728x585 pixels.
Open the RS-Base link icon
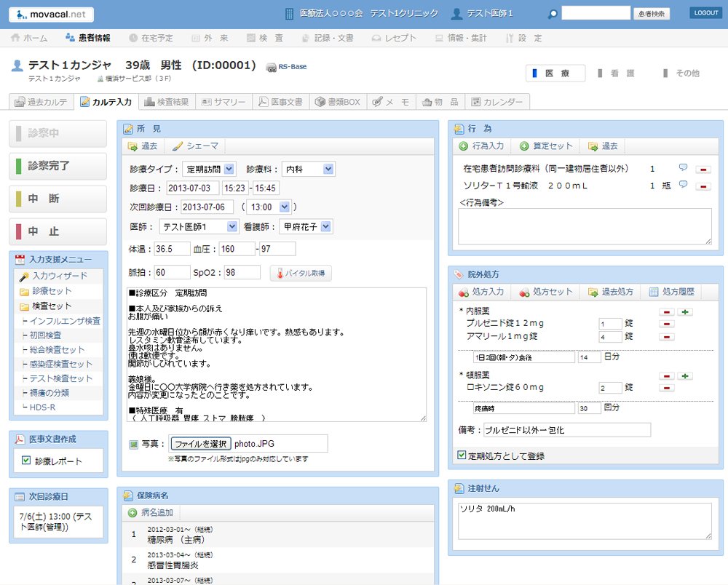(271, 68)
